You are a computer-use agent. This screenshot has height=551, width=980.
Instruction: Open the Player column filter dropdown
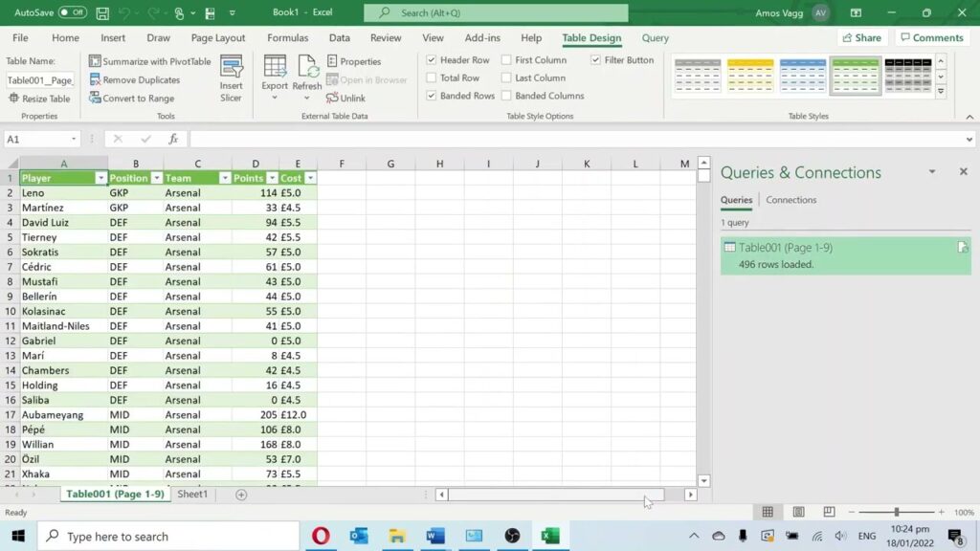(100, 179)
